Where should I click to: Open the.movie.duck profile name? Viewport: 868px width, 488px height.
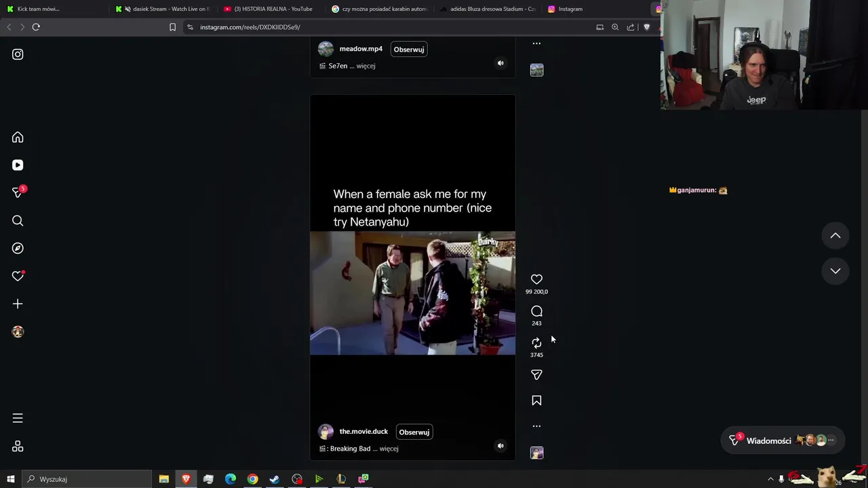coord(363,432)
